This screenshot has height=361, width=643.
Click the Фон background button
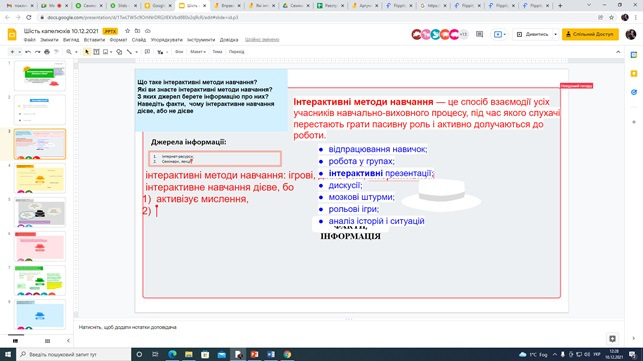point(179,52)
